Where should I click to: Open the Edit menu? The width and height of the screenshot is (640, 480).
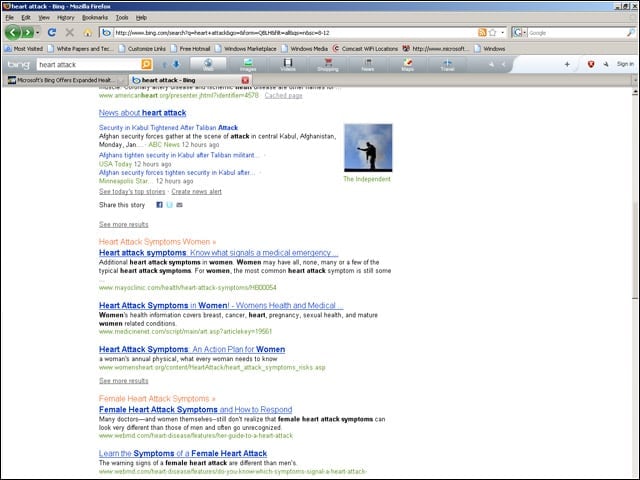26,18
